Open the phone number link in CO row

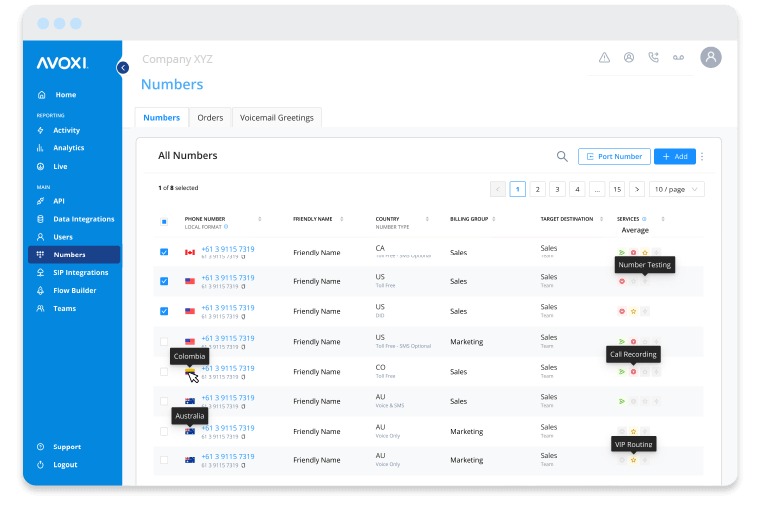(x=228, y=368)
